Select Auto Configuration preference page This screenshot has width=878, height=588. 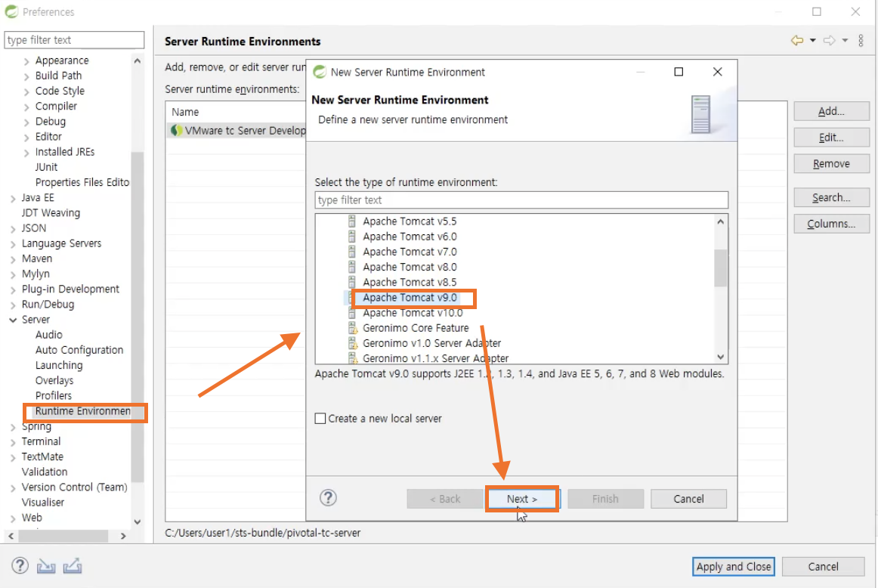[x=79, y=350]
